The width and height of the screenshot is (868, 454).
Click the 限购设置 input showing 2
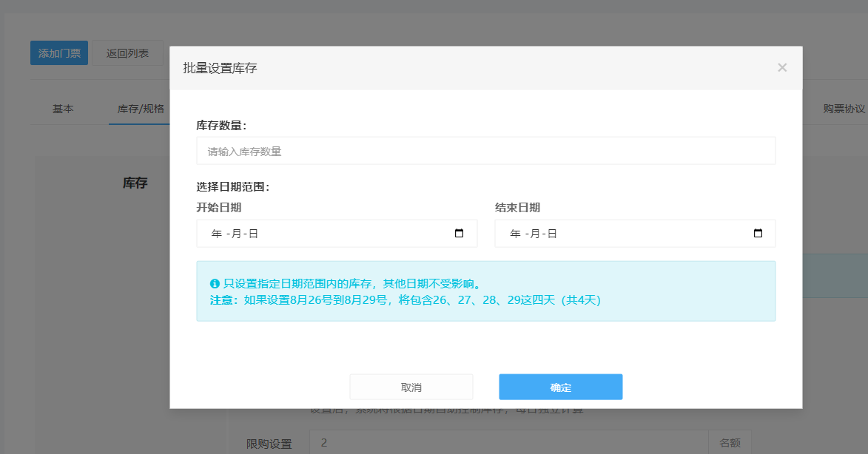pos(508,443)
